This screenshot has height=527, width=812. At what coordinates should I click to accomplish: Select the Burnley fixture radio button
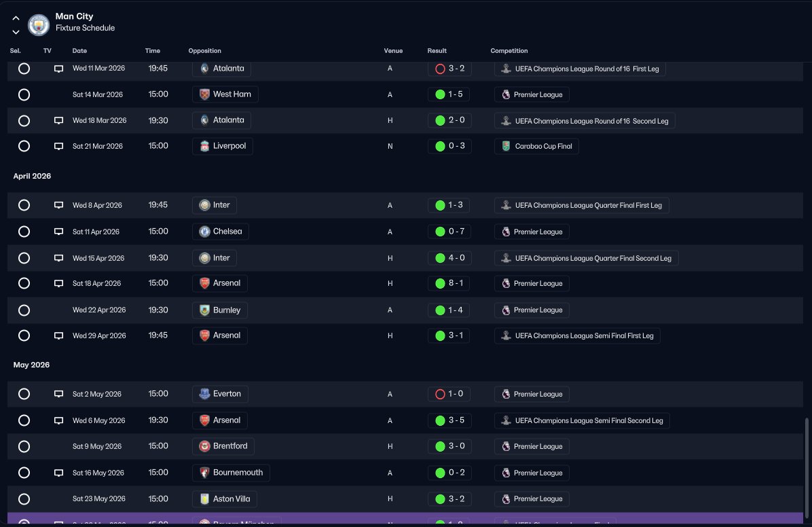point(24,310)
